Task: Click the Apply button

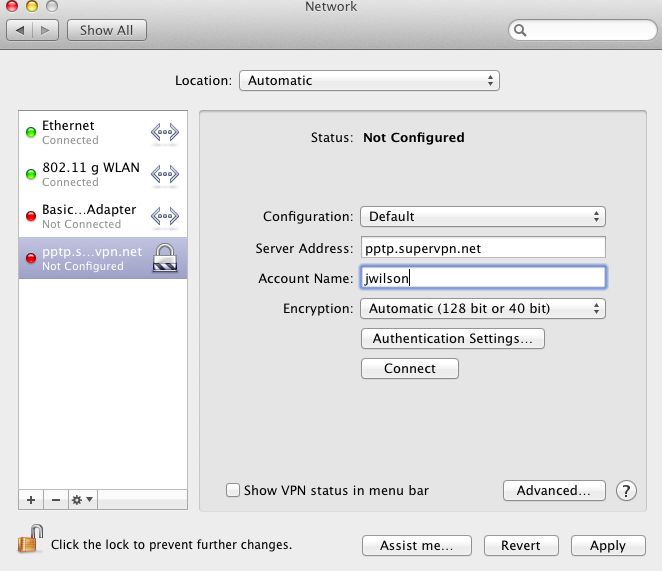Action: coord(608,546)
